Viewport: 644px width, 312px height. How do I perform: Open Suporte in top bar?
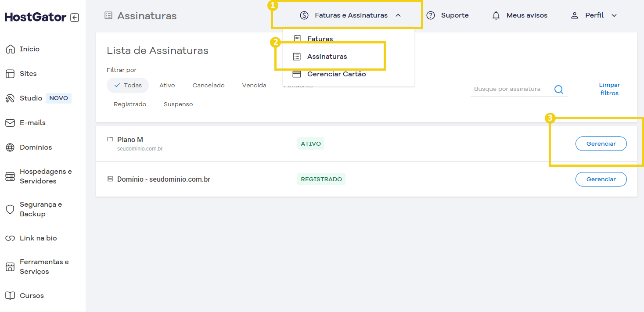click(x=455, y=15)
